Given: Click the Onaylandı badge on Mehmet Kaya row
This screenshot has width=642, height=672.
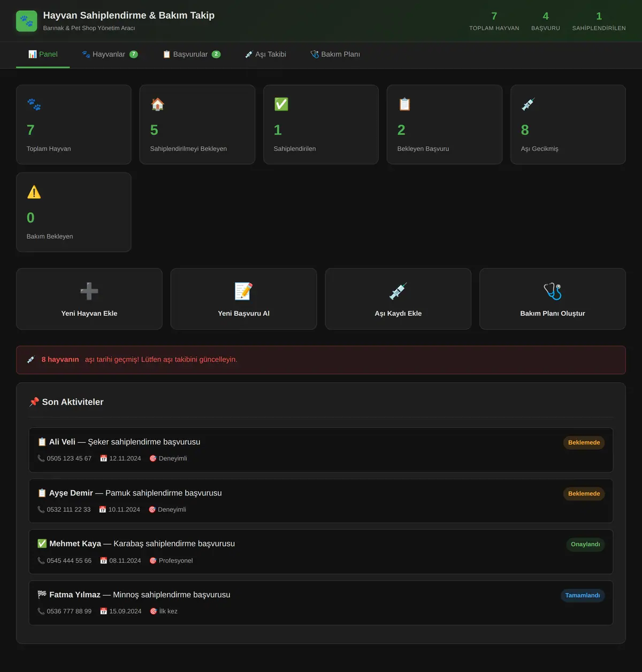Looking at the screenshot, I should (x=585, y=544).
